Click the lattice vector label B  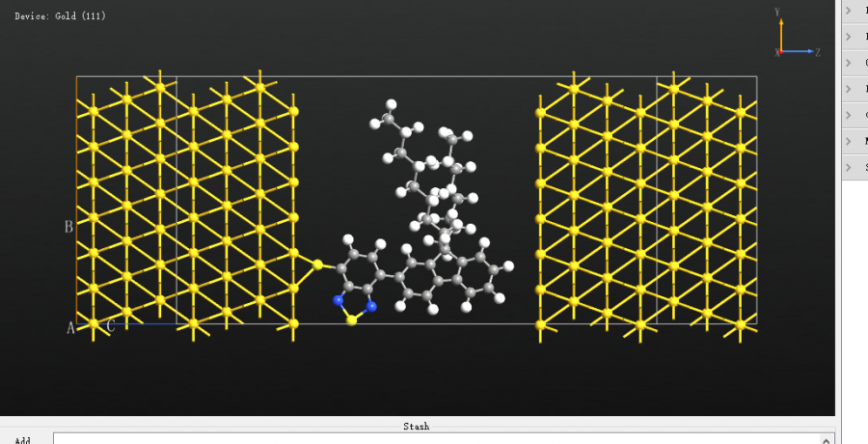(68, 227)
